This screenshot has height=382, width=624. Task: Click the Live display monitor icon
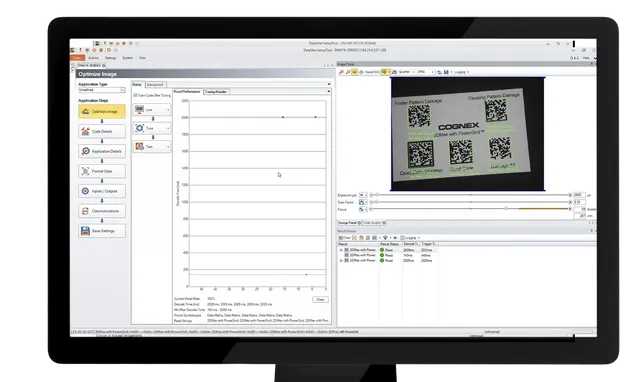(x=140, y=109)
